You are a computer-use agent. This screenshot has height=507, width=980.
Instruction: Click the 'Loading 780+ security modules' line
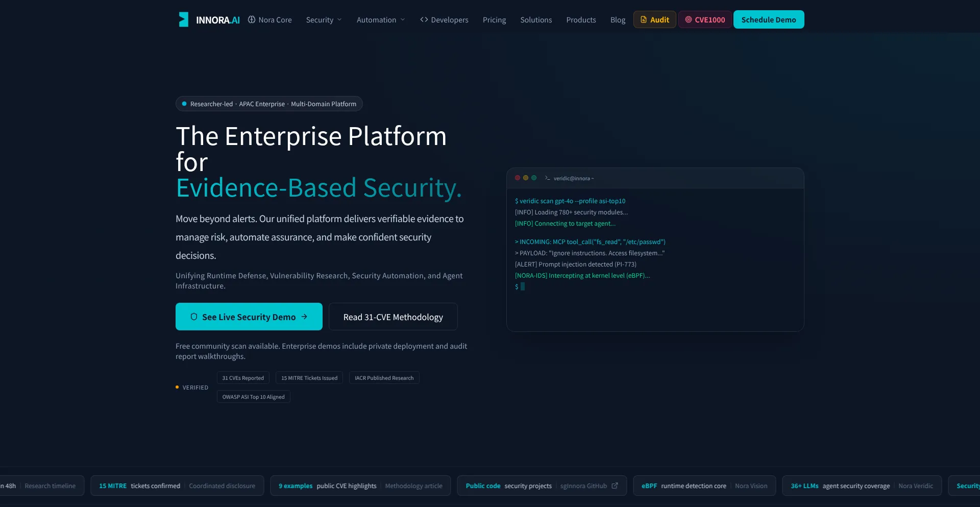click(571, 212)
